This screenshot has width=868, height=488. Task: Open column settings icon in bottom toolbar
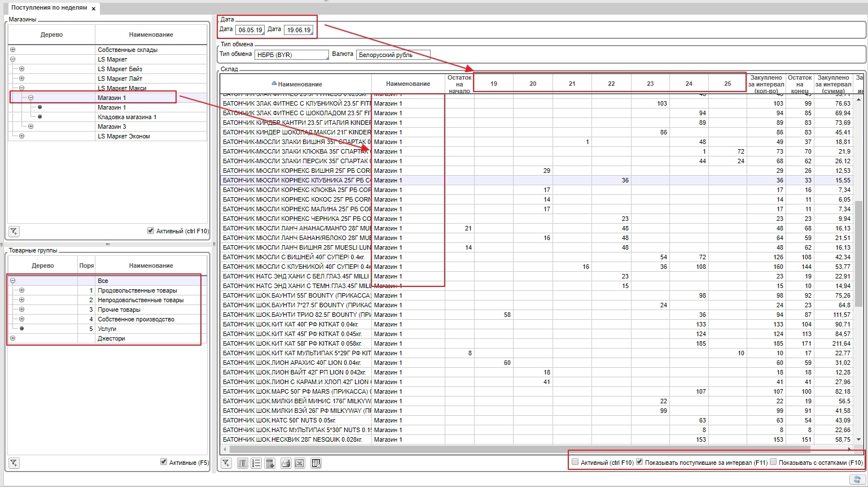click(x=242, y=463)
